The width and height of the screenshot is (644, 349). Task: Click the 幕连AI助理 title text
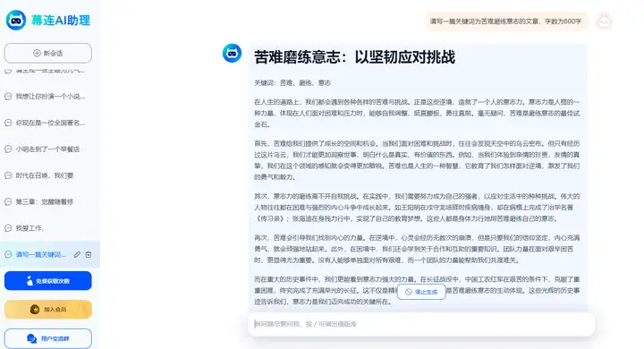(61, 21)
